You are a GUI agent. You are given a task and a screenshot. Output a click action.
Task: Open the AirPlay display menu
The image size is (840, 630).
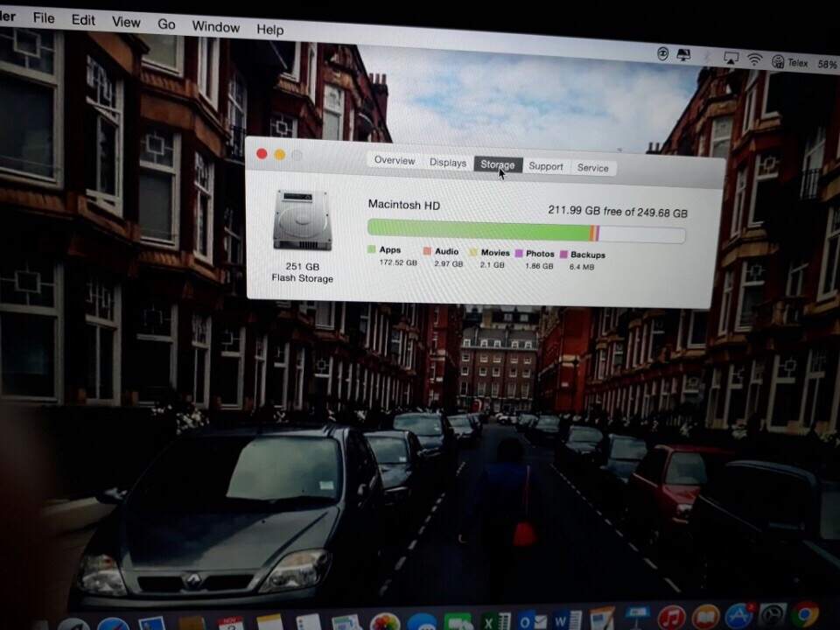click(x=731, y=58)
